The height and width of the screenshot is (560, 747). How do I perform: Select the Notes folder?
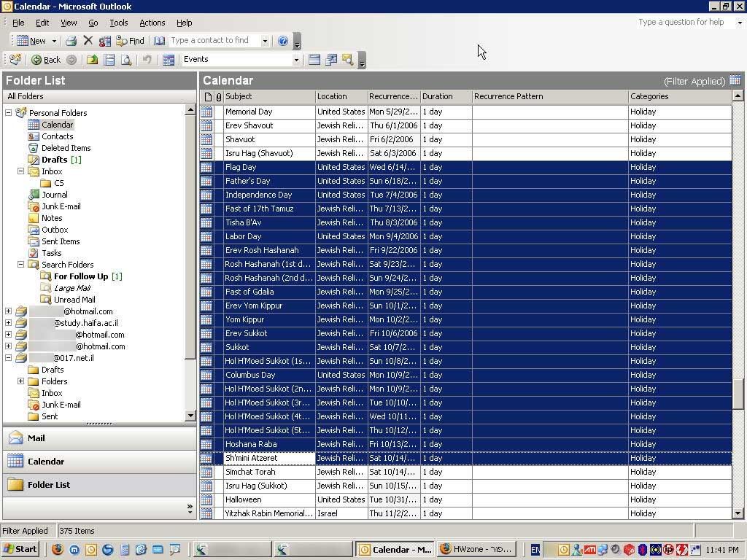[x=52, y=218]
